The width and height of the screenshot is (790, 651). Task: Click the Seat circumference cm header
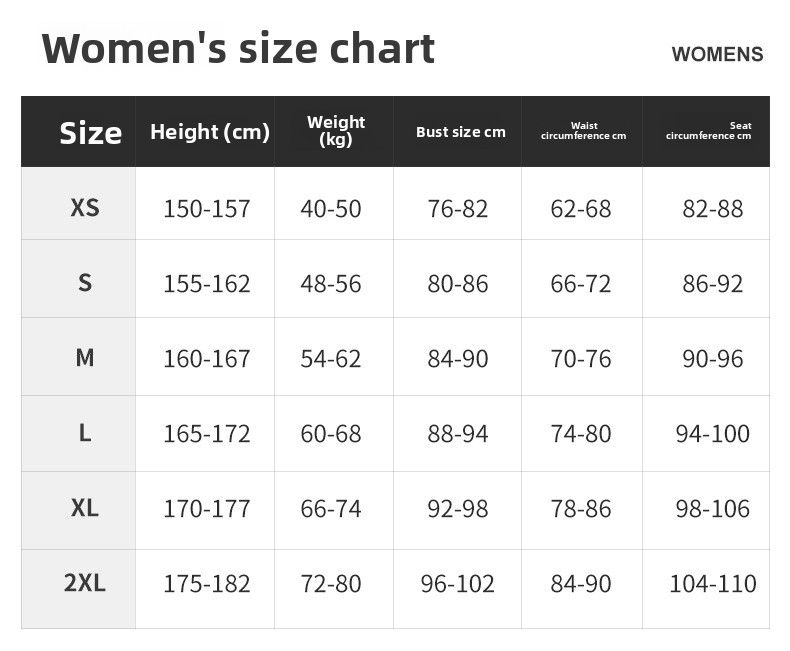click(x=709, y=131)
